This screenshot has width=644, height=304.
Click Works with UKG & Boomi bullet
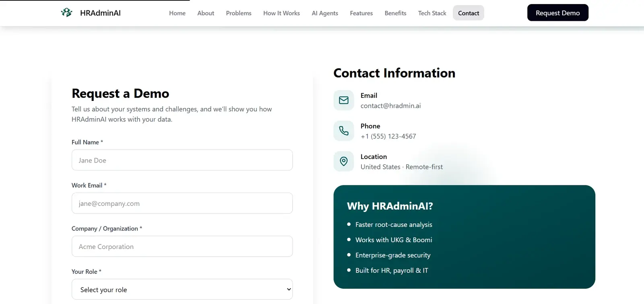[x=394, y=240]
